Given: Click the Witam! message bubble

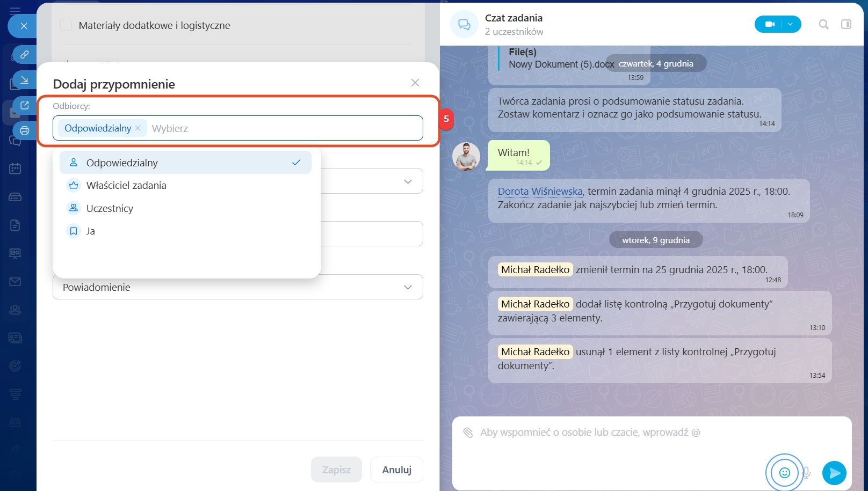Looking at the screenshot, I should (518, 156).
